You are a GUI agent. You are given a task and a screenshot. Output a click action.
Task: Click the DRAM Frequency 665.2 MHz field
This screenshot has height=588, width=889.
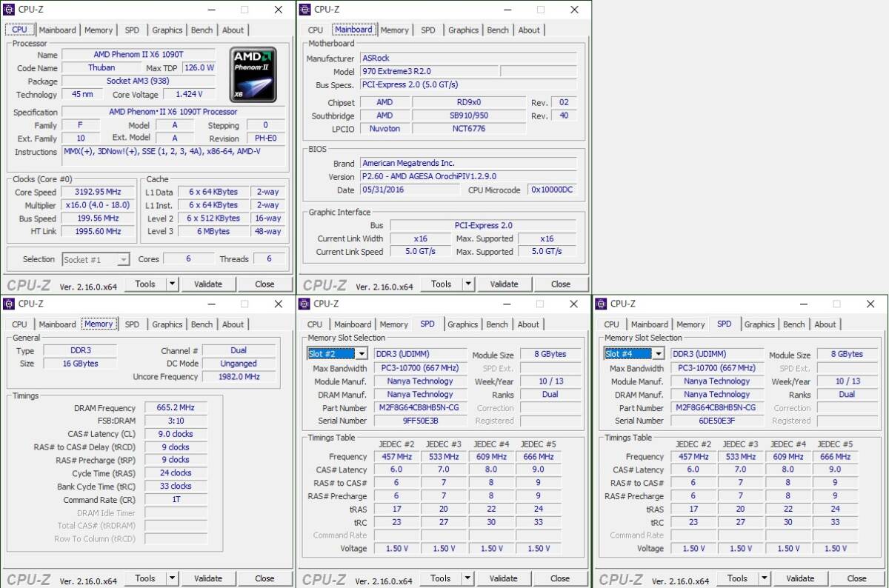pyautogui.click(x=176, y=408)
